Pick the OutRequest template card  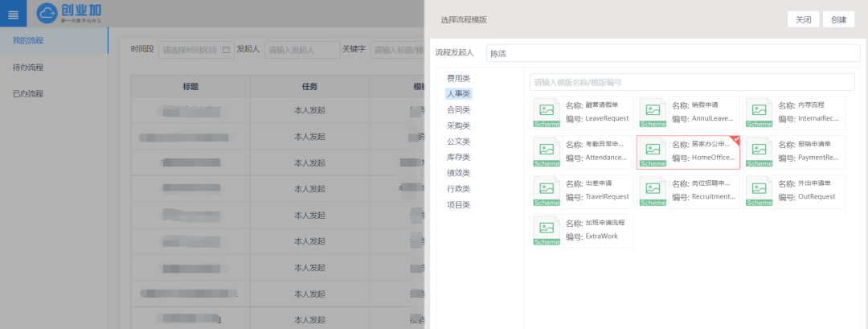tap(795, 191)
